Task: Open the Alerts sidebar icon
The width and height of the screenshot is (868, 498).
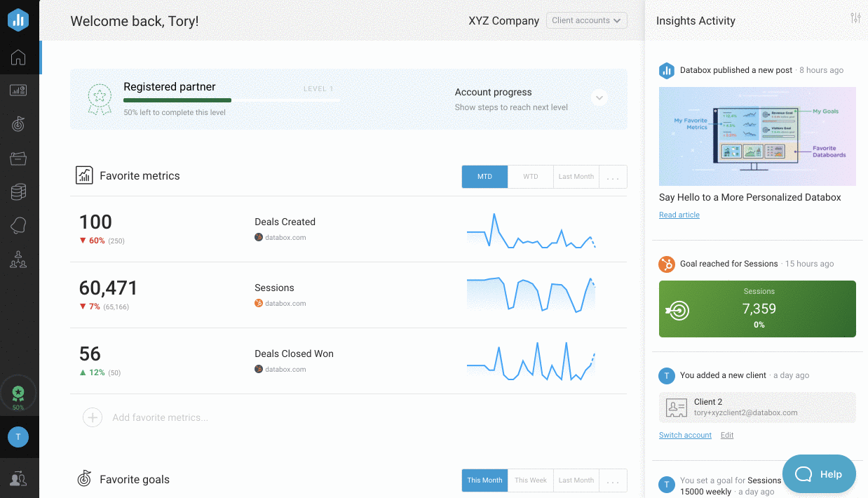Action: [x=18, y=225]
